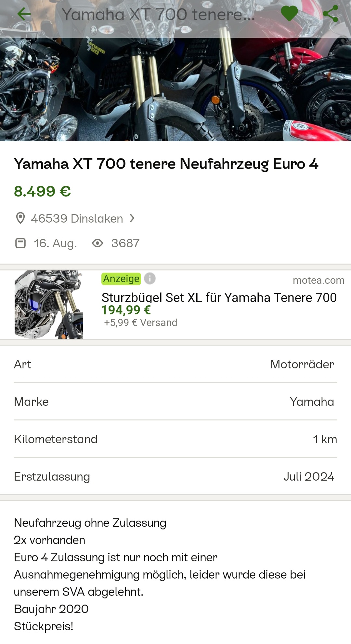Viewport: 351px width, 644px height.
Task: Select the Art Motorräder row
Action: [175, 364]
